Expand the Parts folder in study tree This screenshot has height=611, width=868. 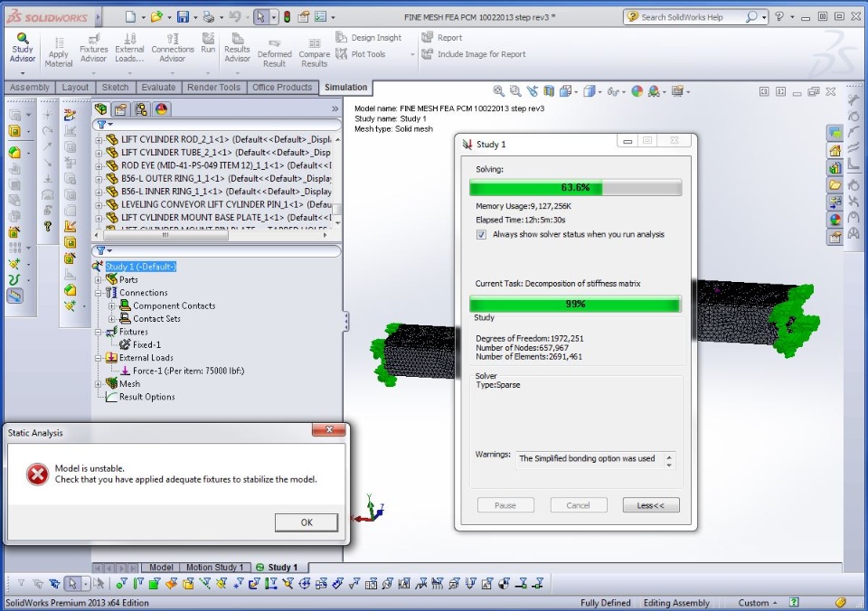tap(99, 280)
